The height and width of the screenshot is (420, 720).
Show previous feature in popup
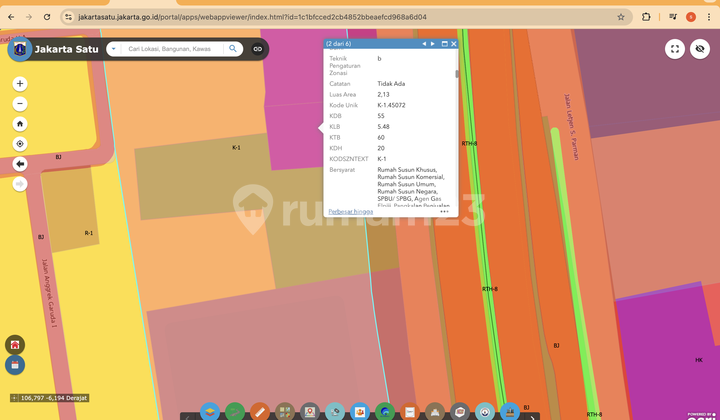pyautogui.click(x=424, y=44)
